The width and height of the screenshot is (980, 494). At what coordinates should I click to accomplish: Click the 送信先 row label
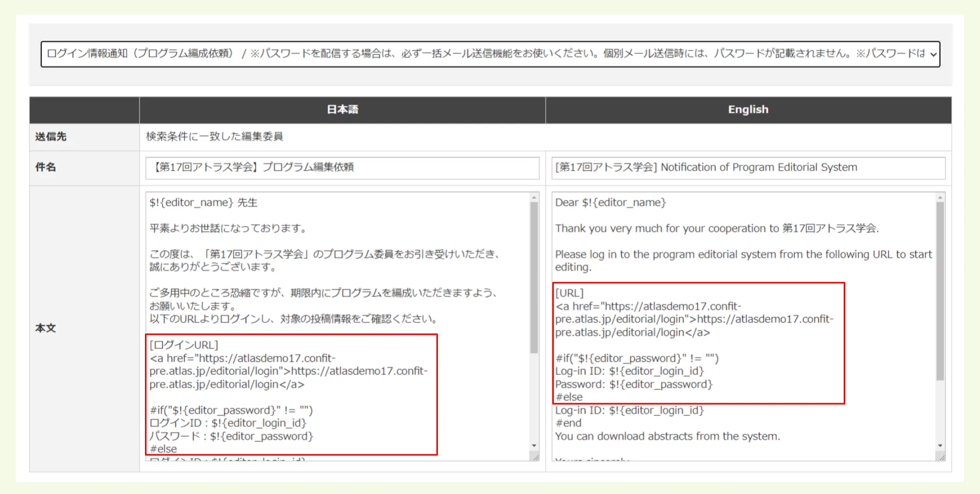49,136
